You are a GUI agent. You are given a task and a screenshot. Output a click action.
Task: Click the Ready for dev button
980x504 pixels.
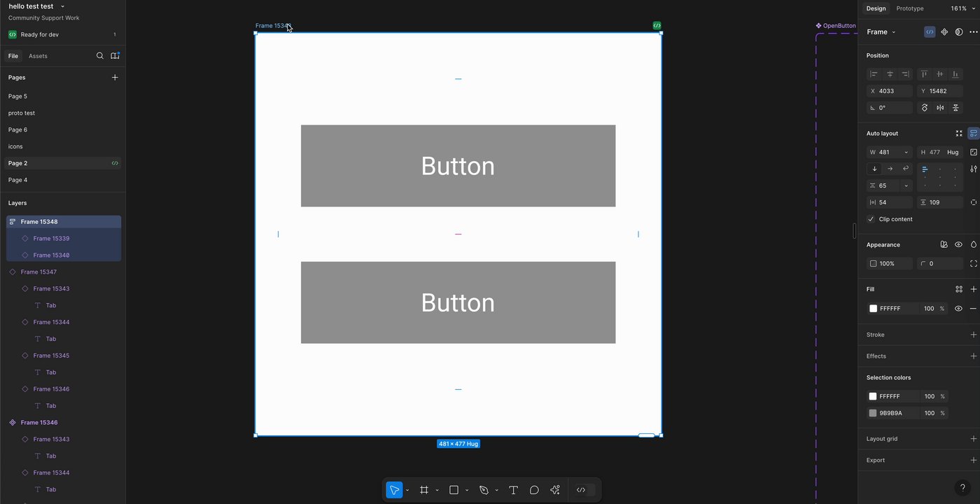(39, 34)
